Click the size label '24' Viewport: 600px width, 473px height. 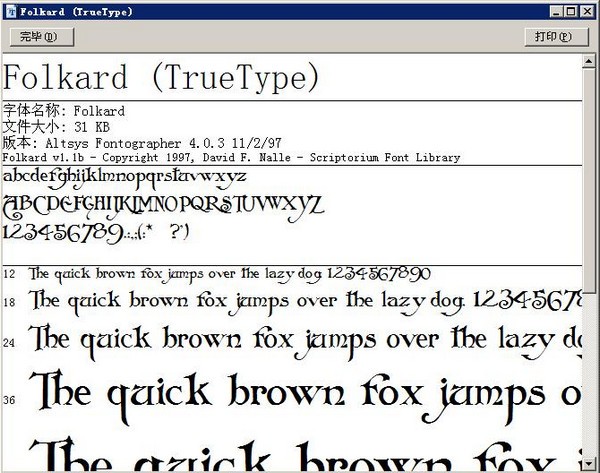coord(9,343)
